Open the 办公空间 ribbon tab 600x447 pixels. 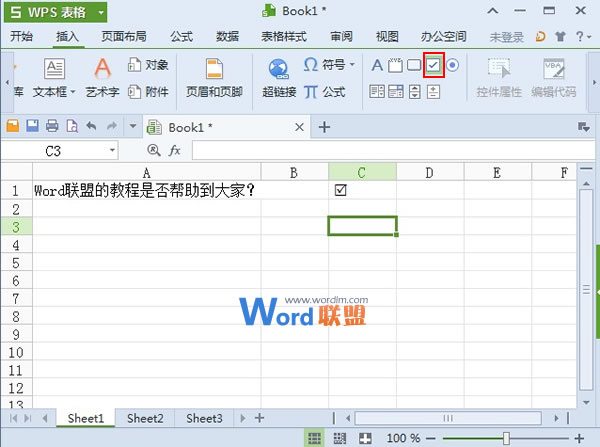point(444,37)
